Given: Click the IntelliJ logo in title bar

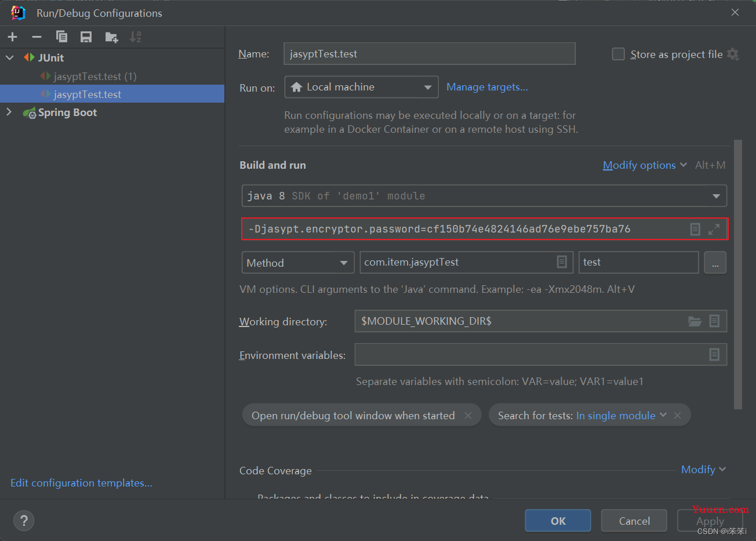Looking at the screenshot, I should click(x=18, y=13).
